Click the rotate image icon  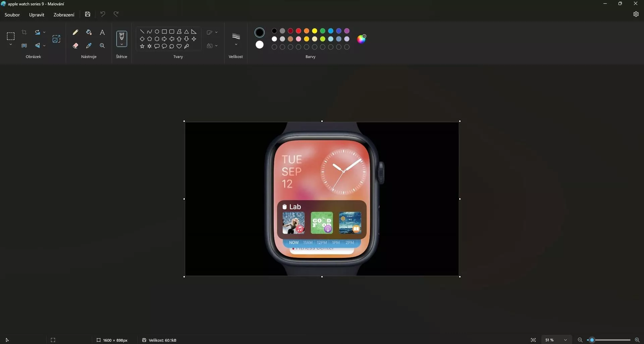coord(38,32)
